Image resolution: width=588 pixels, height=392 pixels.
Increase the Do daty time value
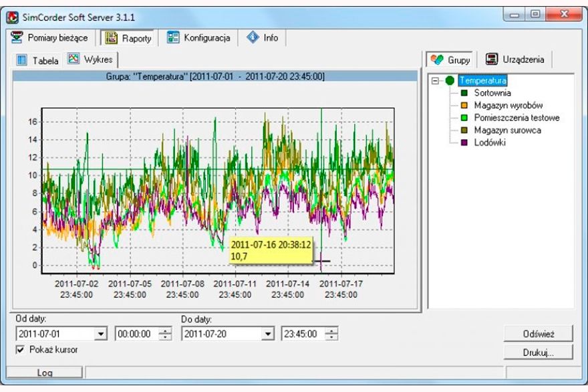[x=331, y=331]
